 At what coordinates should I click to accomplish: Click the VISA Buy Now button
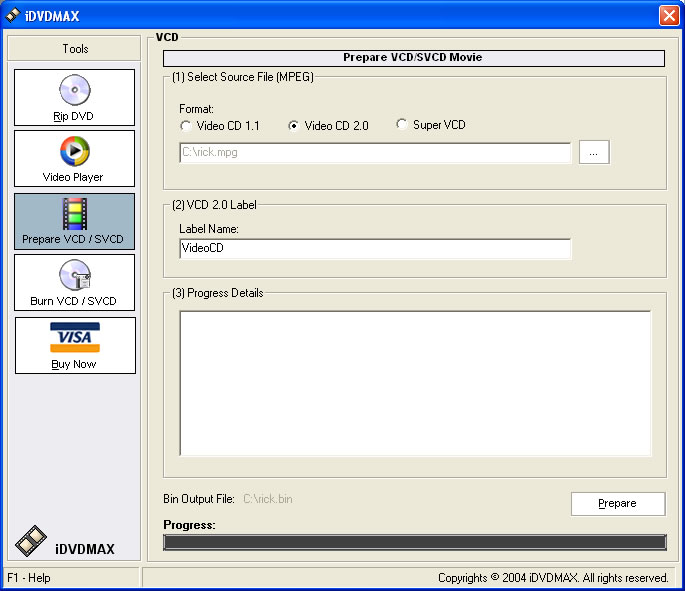click(75, 346)
